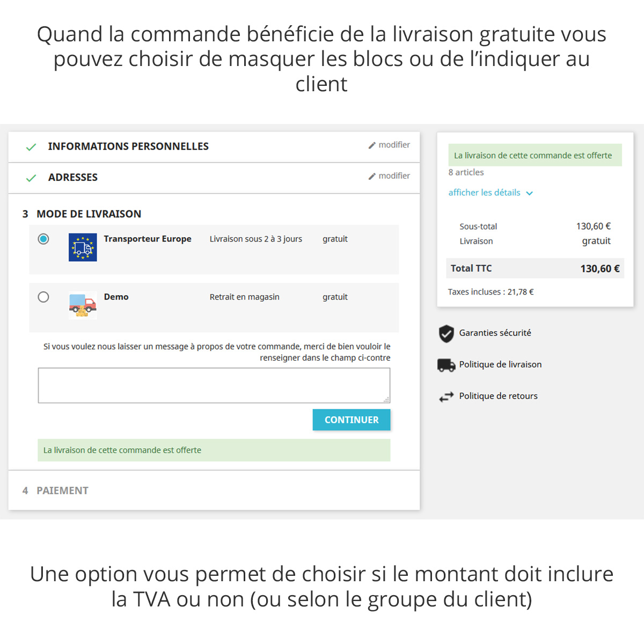Click the green checkmark next to Adresses

pos(31,178)
